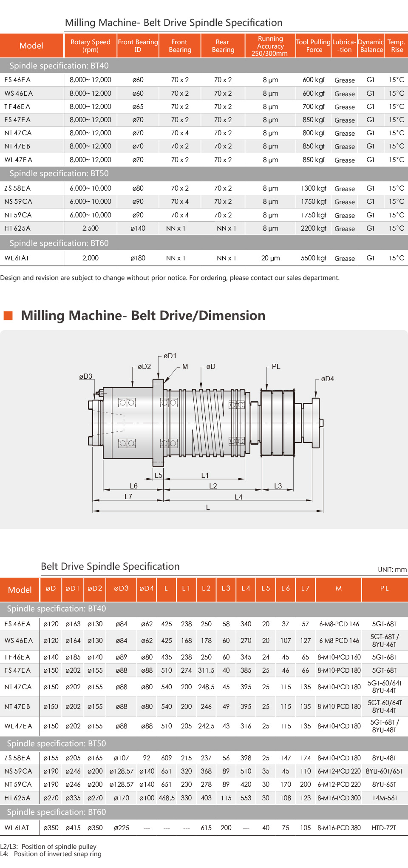
Task: Click the L3 dimension label in diagram
Action: pyautogui.click(x=278, y=486)
